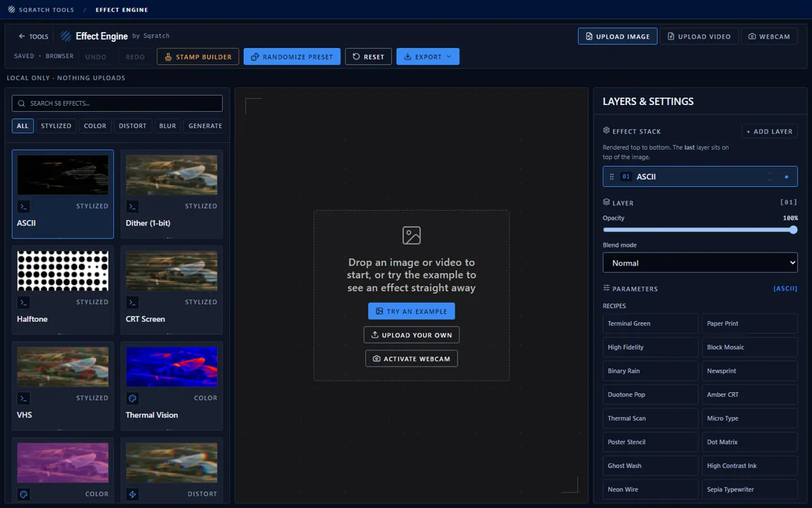Image resolution: width=812 pixels, height=508 pixels.
Task: Select the VHS effect thumbnail
Action: pyautogui.click(x=63, y=367)
